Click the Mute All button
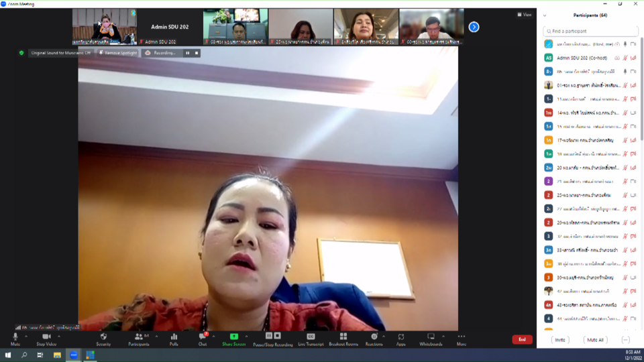 [x=595, y=340]
